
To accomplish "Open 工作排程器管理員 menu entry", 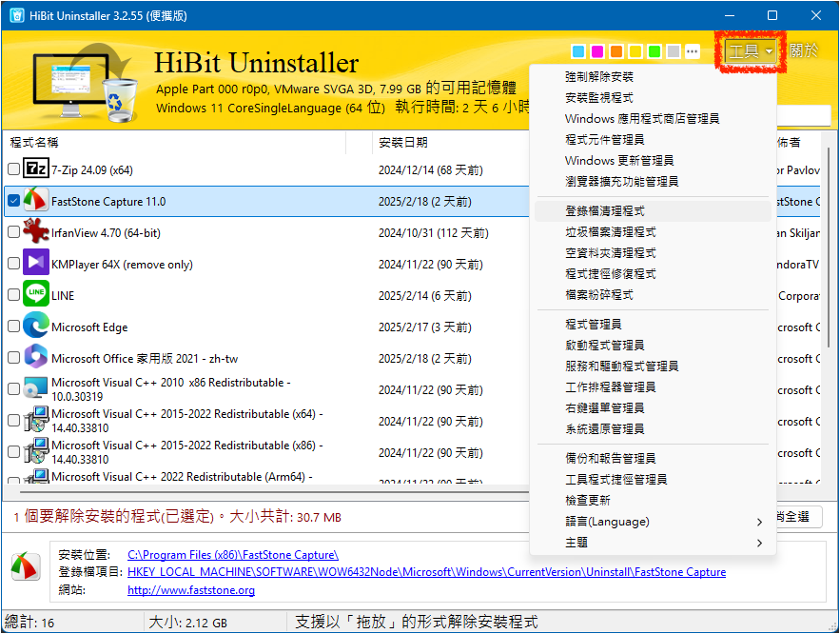I will [653, 386].
